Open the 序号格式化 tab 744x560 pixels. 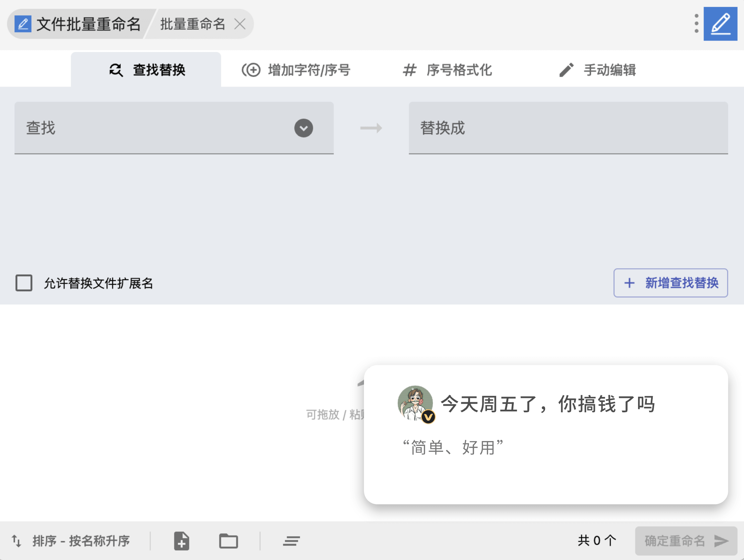447,70
